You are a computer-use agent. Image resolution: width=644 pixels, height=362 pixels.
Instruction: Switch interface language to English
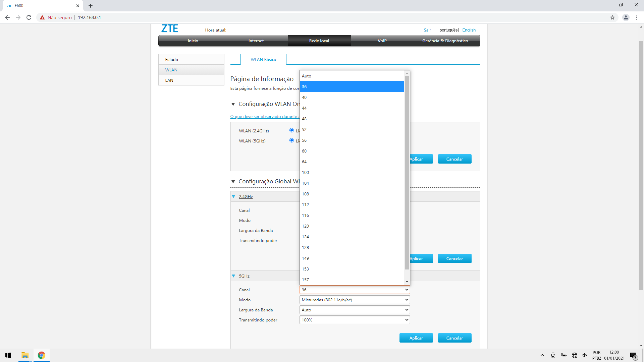coord(469,30)
